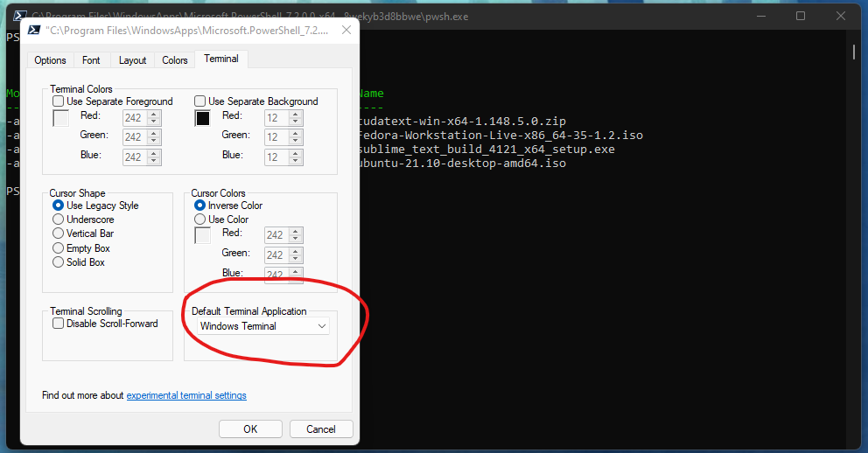Image resolution: width=868 pixels, height=453 pixels.
Task: Increase foreground Red value with up arrow
Action: coord(155,114)
